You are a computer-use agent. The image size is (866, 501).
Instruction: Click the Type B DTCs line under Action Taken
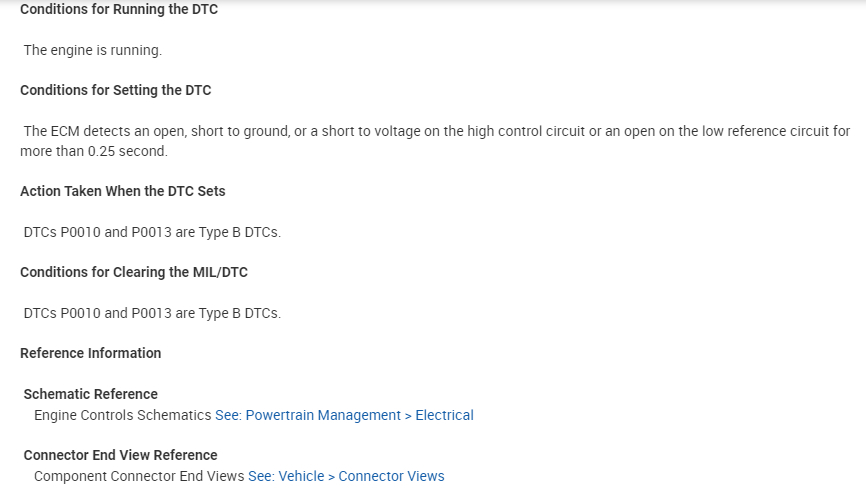tap(152, 232)
